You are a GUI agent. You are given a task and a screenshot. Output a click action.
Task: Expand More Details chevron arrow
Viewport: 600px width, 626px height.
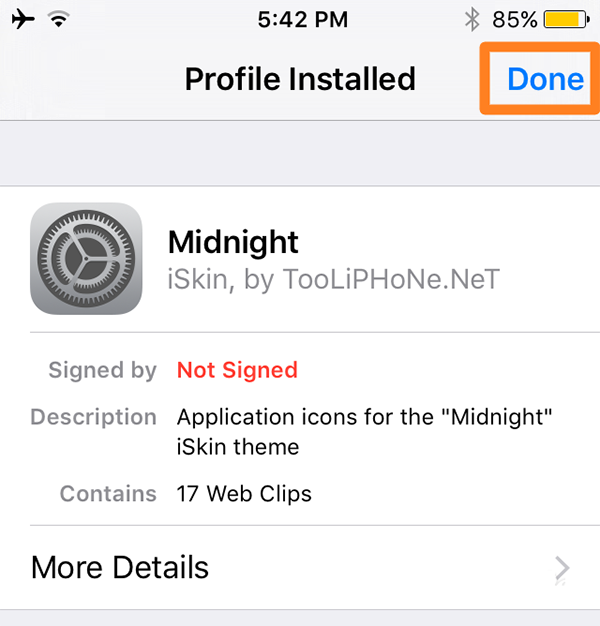[562, 568]
